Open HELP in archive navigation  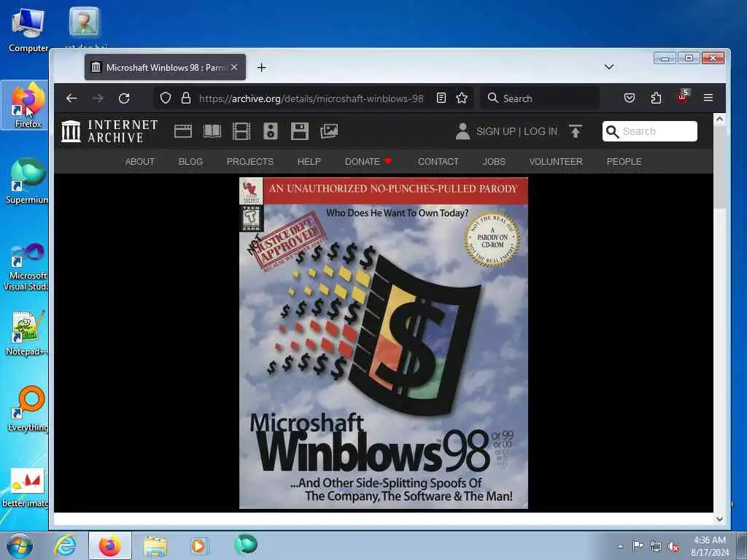[x=309, y=161]
